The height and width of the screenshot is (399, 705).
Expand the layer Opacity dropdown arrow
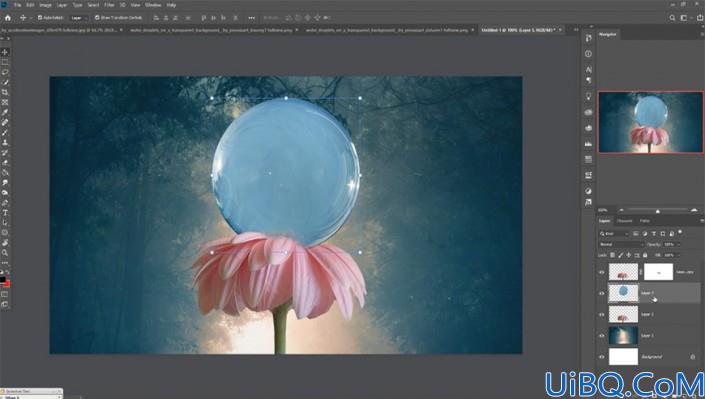tap(678, 244)
